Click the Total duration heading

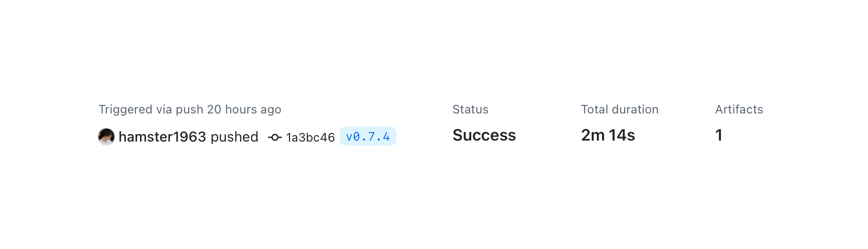tap(619, 109)
